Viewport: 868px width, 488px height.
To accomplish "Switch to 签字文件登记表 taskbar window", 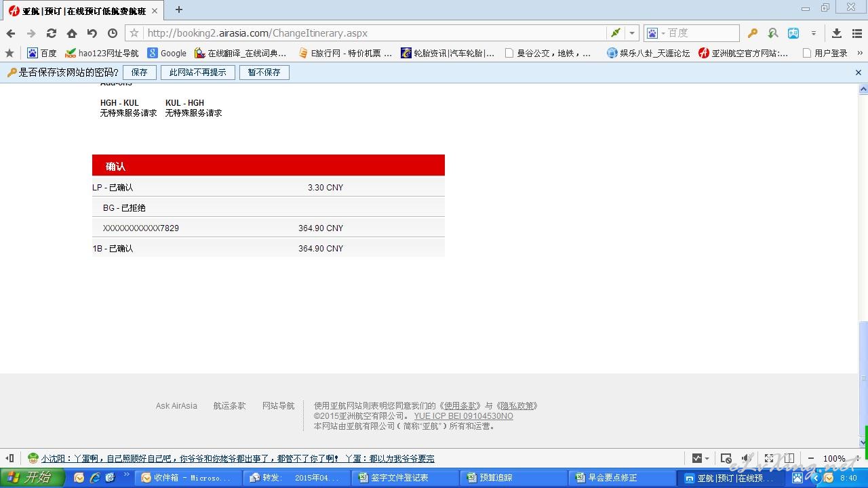I will [x=403, y=478].
